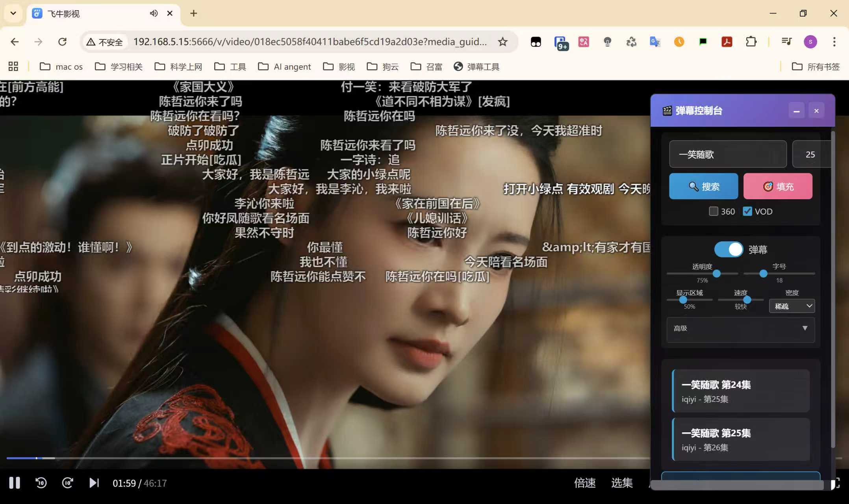Click the pink 填充 button
This screenshot has width=849, height=504.
(x=777, y=186)
